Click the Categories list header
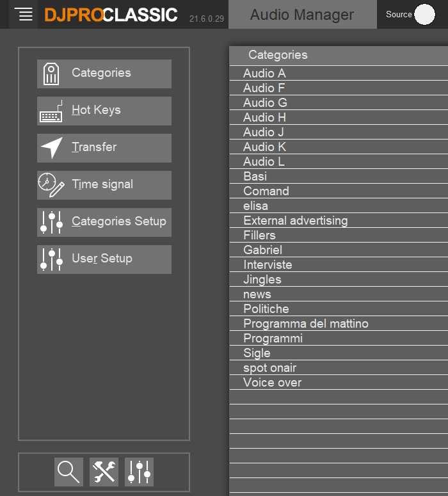 click(x=278, y=55)
